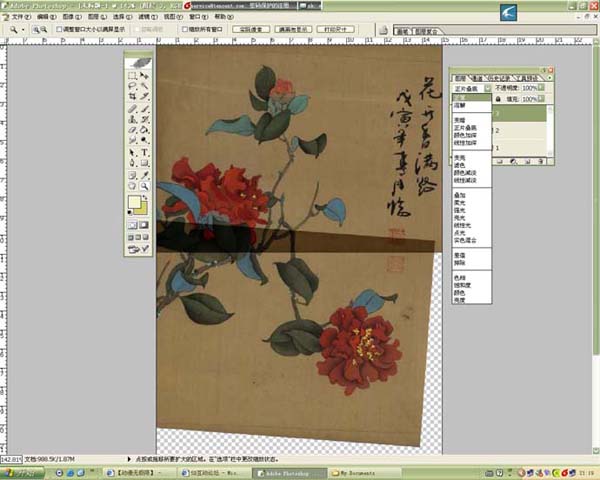Screen dimensions: 600x480
Task: Select the Healing Brush tool
Action: coord(132,109)
